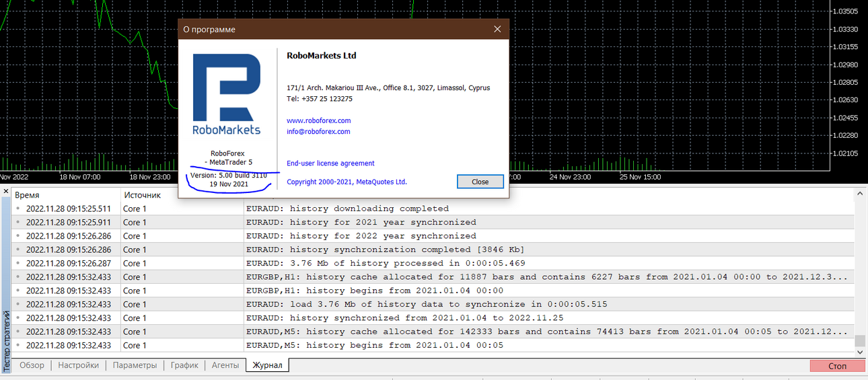Screen dimensions: 868x380
Task: Click the 19 Nov 2021 build date
Action: coord(229,184)
